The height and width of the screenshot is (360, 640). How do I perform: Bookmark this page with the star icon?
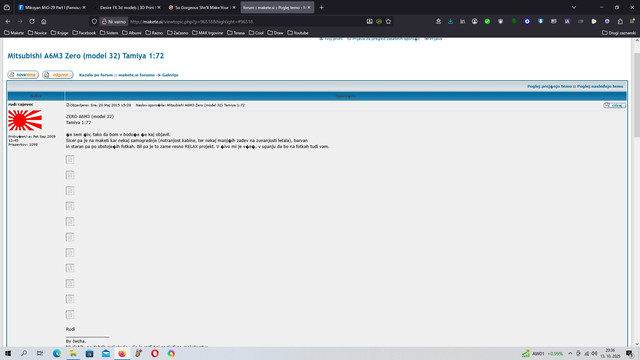tap(389, 21)
